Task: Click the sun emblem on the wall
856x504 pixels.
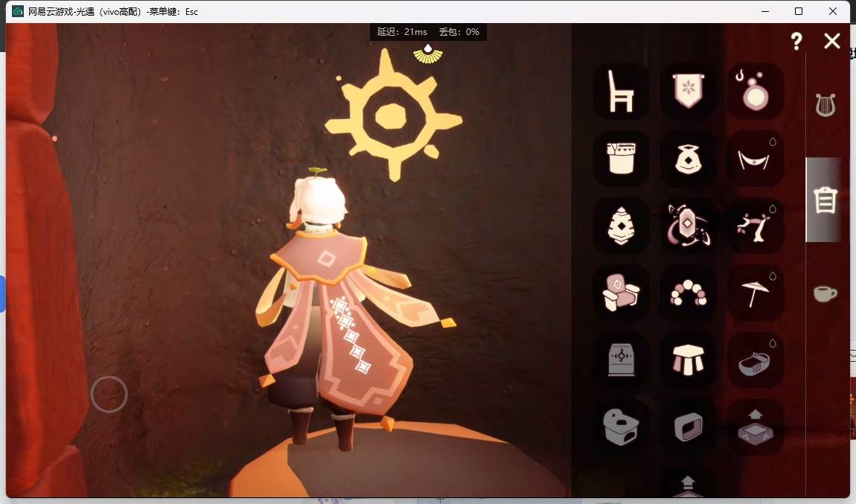Action: pos(394,115)
